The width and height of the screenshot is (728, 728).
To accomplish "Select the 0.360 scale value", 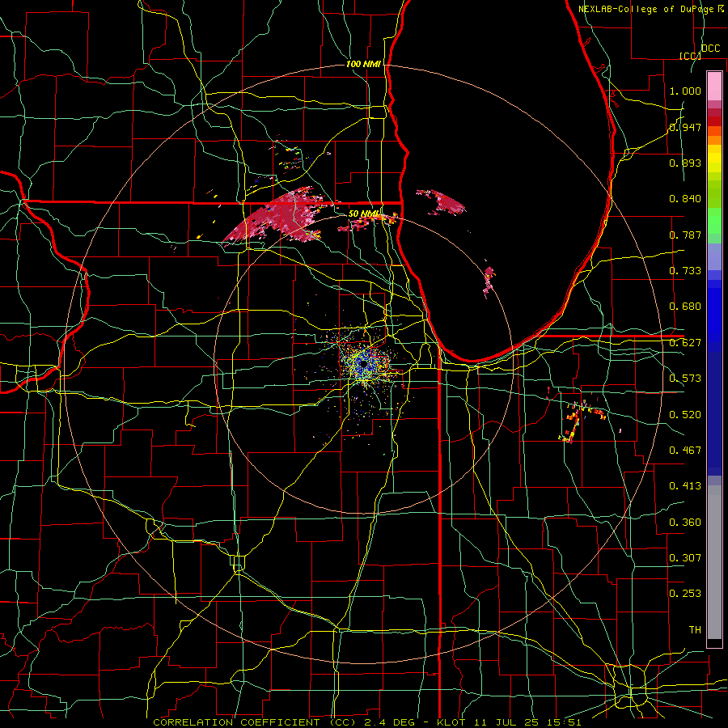I will tap(685, 522).
